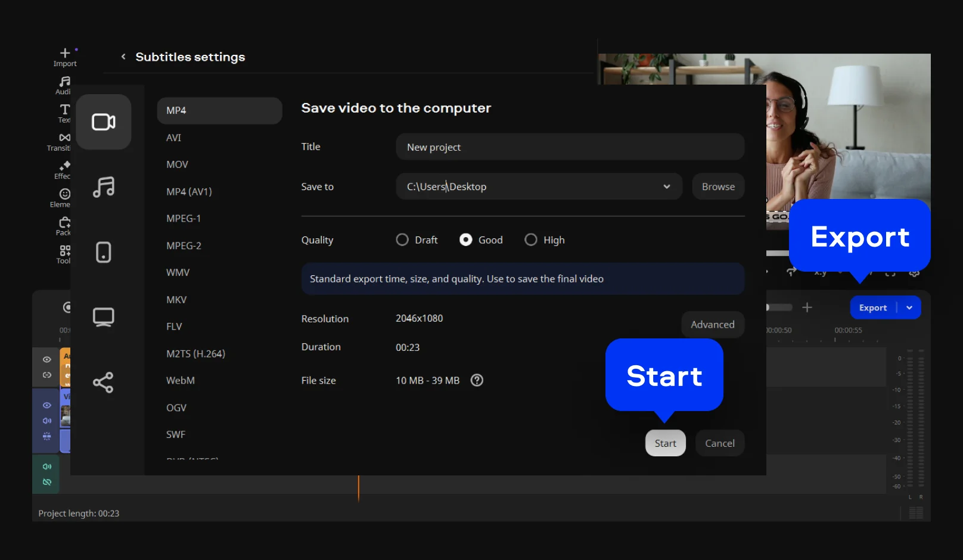Choose MP4 output format
This screenshot has height=560, width=963.
219,111
